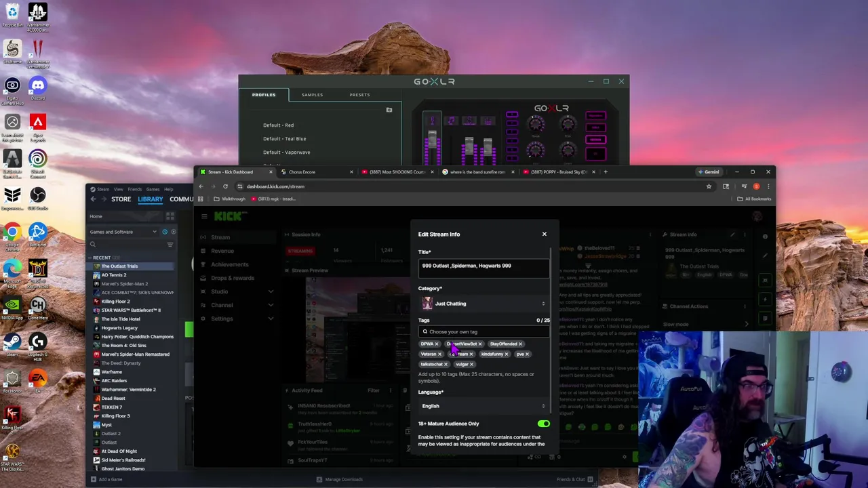Open the Steam Games menu
The image size is (868, 488).
[x=153, y=189]
